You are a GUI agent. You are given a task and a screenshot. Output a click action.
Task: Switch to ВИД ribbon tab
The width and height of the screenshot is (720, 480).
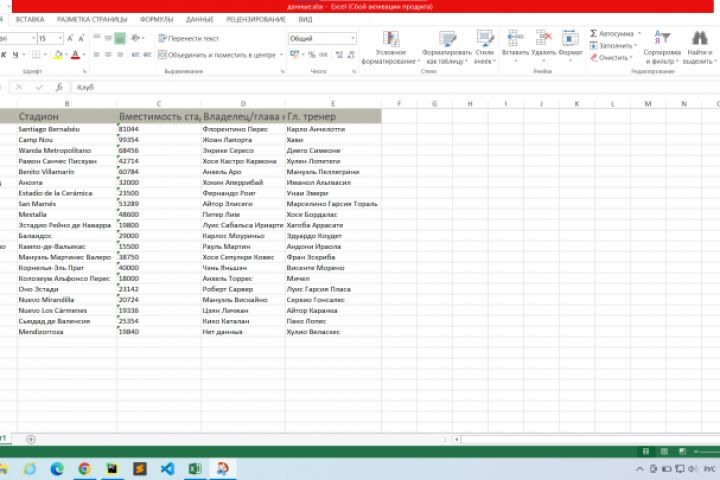click(305, 19)
